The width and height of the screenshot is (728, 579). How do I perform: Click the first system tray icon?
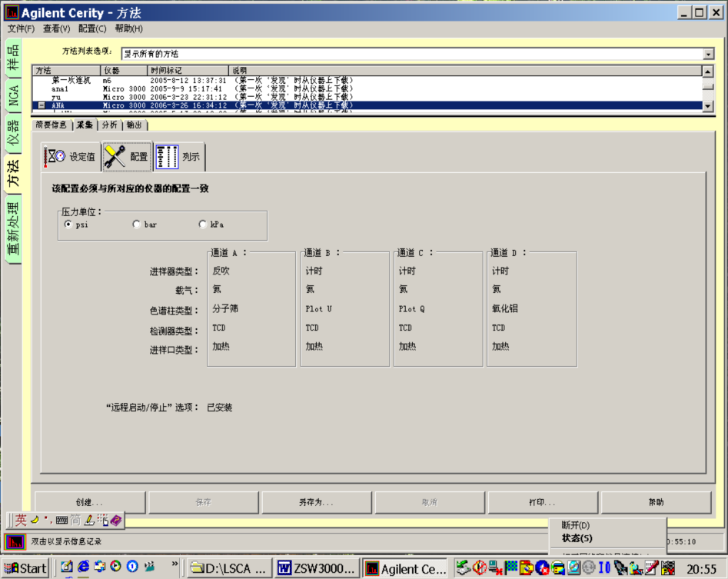463,567
